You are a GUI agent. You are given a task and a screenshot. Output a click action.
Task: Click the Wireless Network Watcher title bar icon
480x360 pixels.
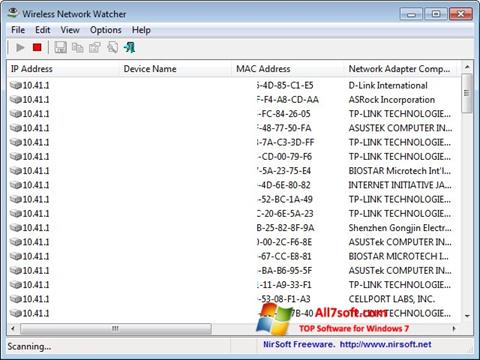click(x=13, y=13)
